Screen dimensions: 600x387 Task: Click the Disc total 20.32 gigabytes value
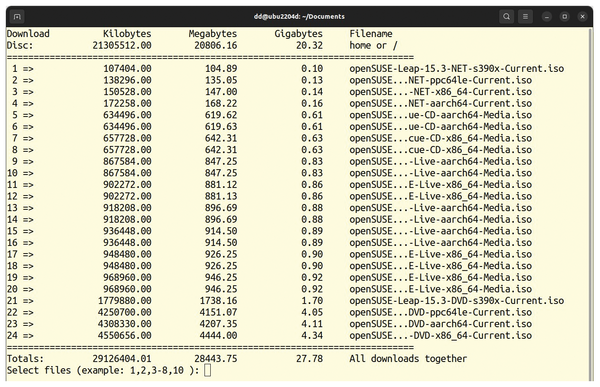(309, 45)
